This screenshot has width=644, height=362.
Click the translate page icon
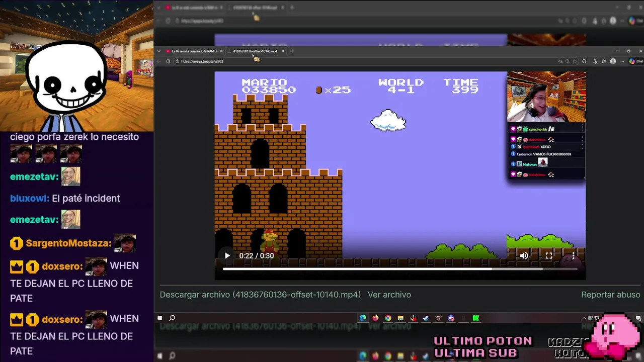(560, 61)
